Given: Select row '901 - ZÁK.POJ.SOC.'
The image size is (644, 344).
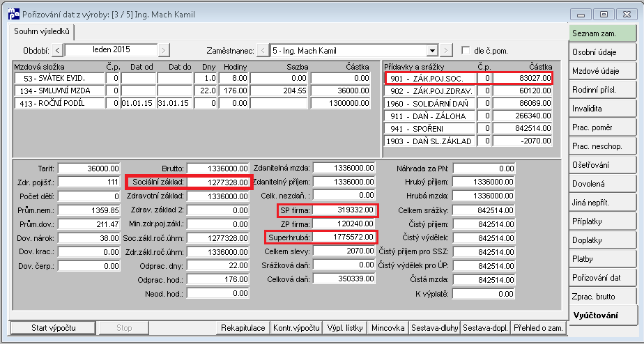Looking at the screenshot, I should [468, 78].
